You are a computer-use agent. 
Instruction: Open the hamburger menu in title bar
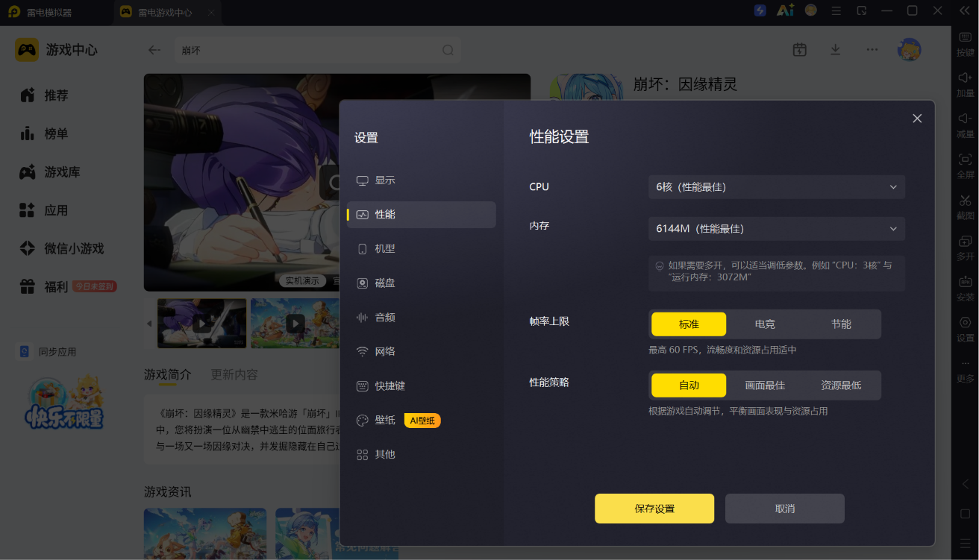tap(836, 11)
